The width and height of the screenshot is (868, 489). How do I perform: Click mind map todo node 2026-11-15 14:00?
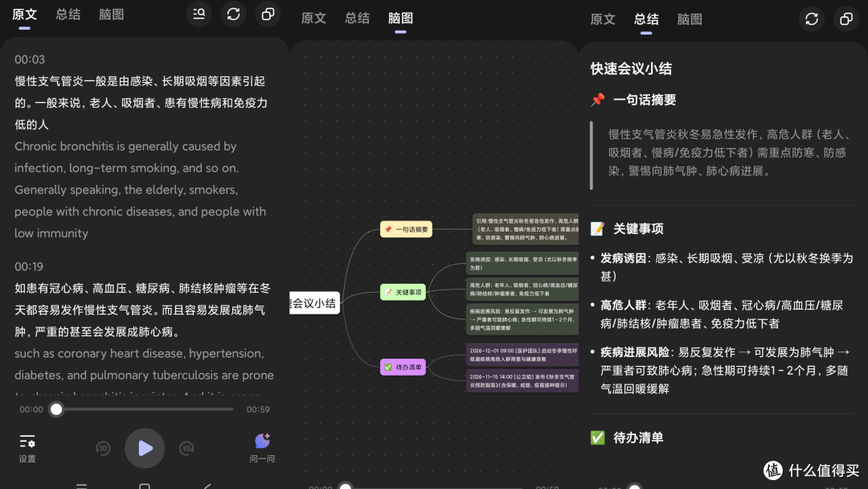[522, 381]
